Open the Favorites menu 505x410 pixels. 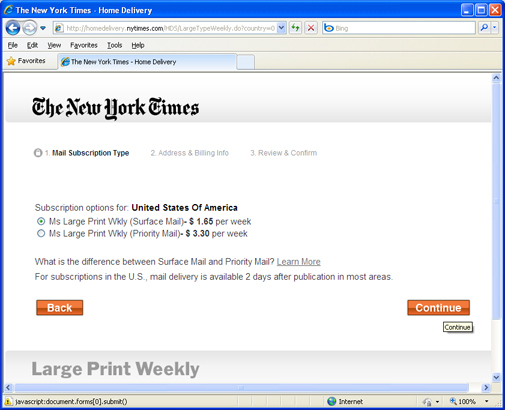[x=84, y=45]
